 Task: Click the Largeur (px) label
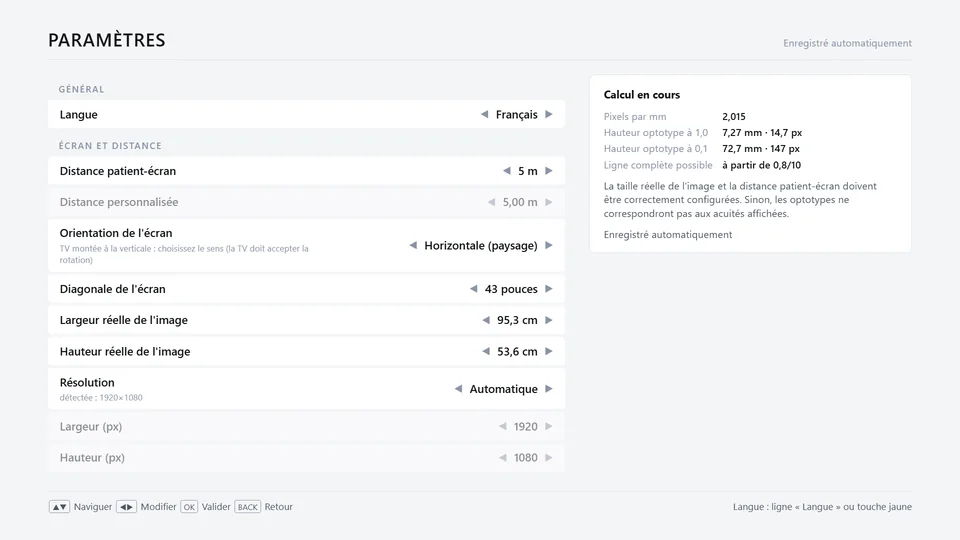tap(91, 427)
